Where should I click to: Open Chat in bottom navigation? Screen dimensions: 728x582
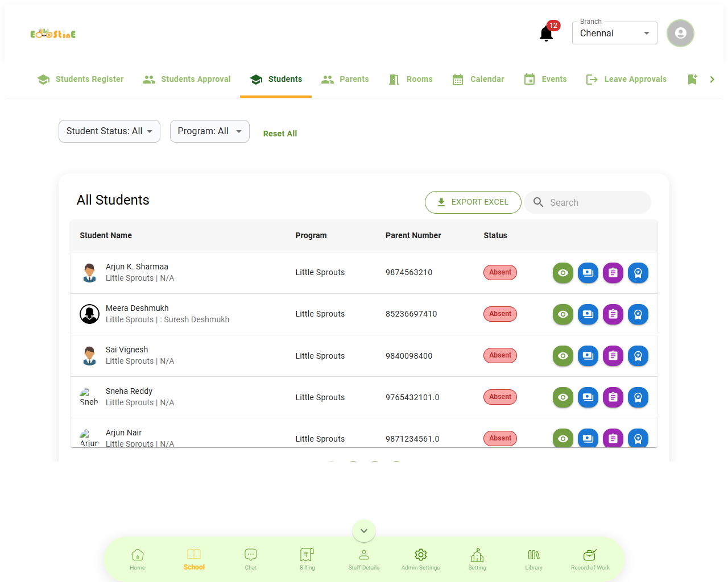tap(251, 559)
